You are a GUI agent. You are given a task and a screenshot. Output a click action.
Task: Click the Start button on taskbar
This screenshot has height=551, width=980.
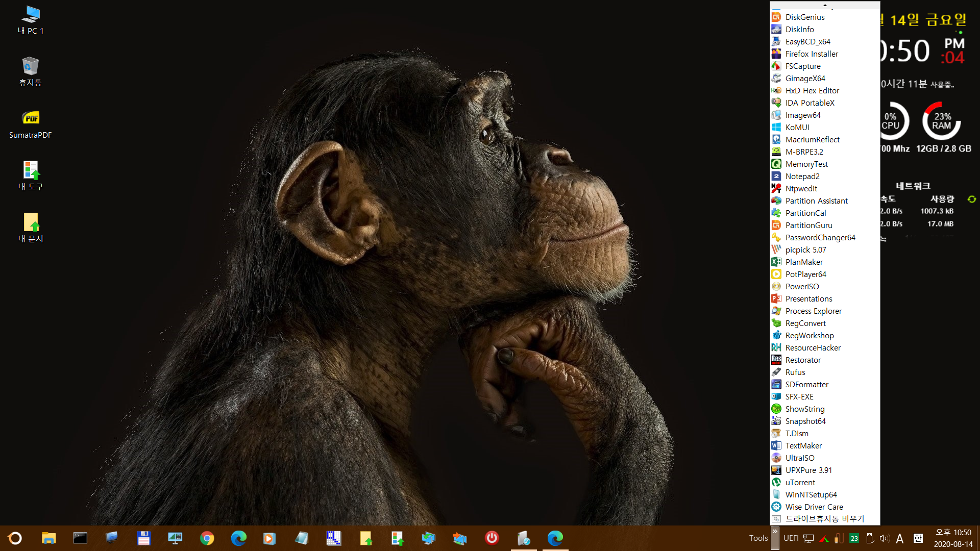coord(15,538)
